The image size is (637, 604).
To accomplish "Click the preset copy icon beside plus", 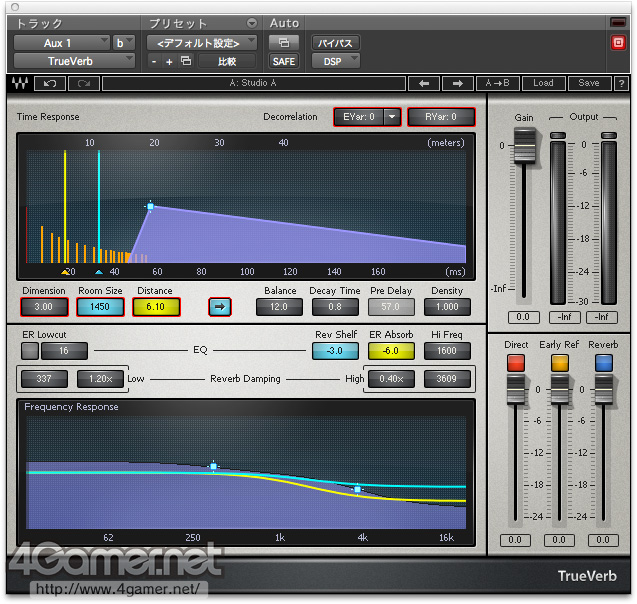I will click(x=186, y=61).
